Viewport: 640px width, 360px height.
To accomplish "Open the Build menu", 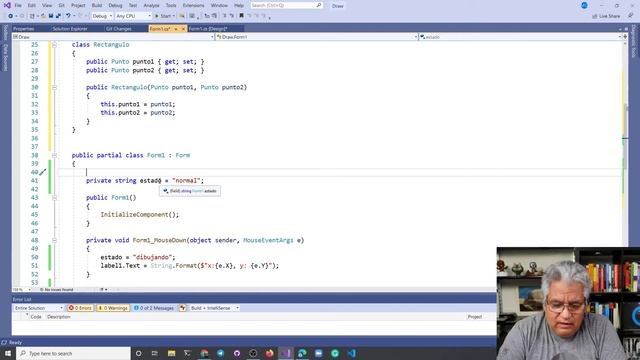I will [x=97, y=5].
